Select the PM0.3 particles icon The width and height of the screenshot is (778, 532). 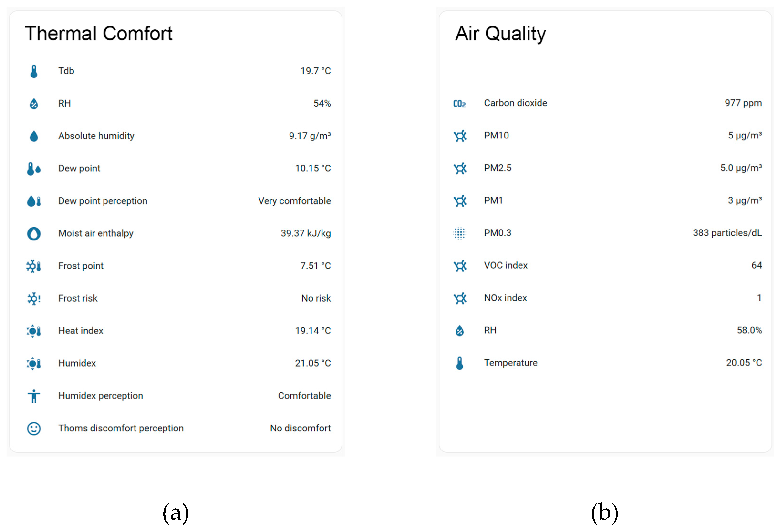[460, 233]
